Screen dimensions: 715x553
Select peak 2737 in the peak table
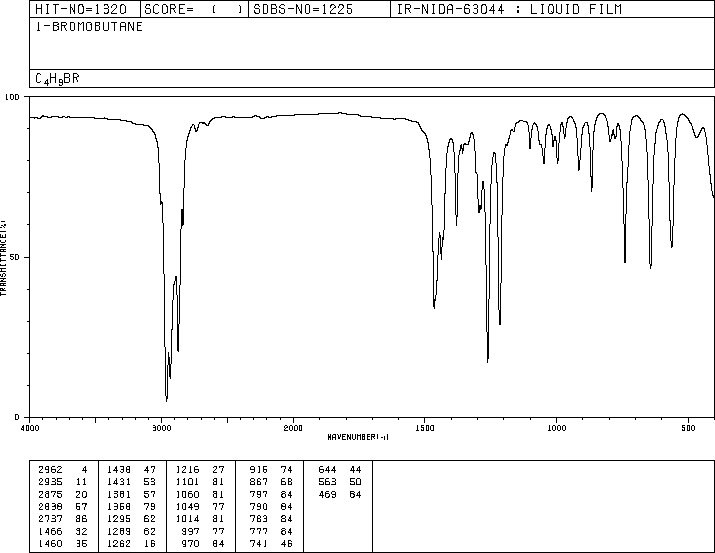point(51,519)
